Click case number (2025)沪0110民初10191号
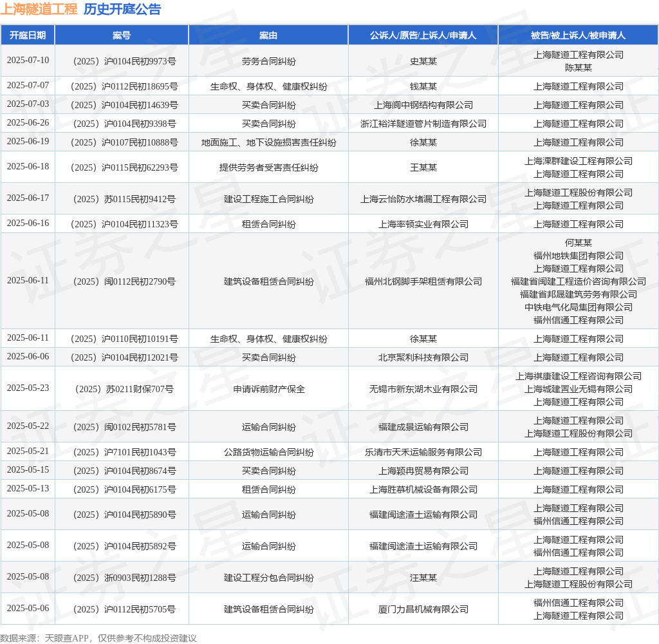Image resolution: width=659 pixels, height=644 pixels. click(124, 339)
